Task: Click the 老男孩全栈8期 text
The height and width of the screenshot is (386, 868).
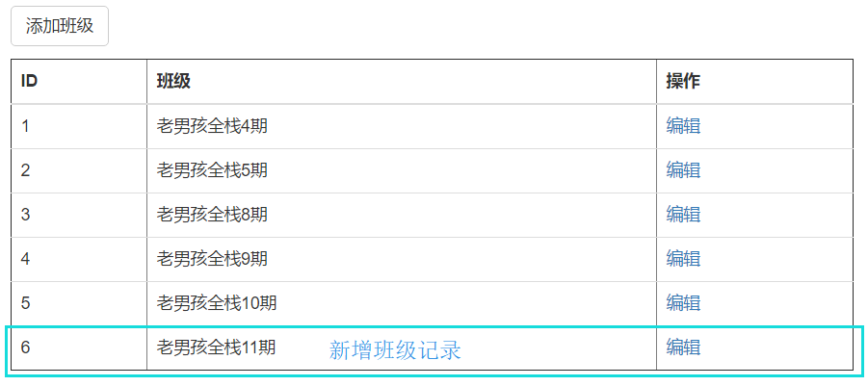Action: pos(212,215)
